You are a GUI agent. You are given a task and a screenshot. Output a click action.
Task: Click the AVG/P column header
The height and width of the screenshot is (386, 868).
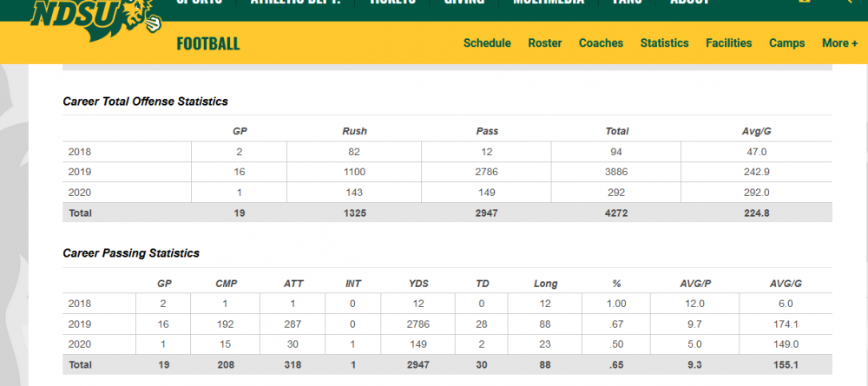(694, 284)
